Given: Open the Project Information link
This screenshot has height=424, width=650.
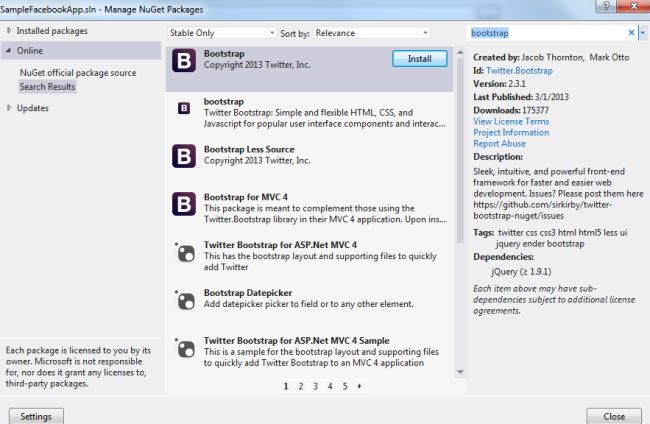Looking at the screenshot, I should [511, 132].
